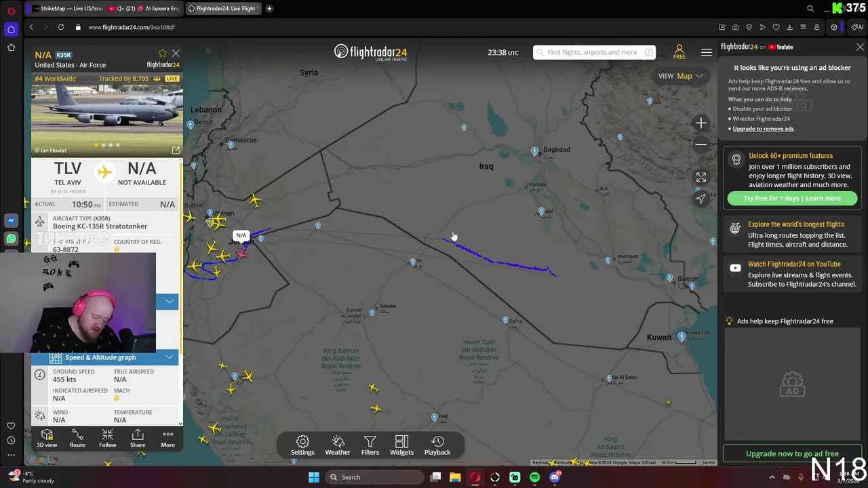Screen dimensions: 868x488
Task: Open Opera sidebar history clock icon
Action: point(11,441)
